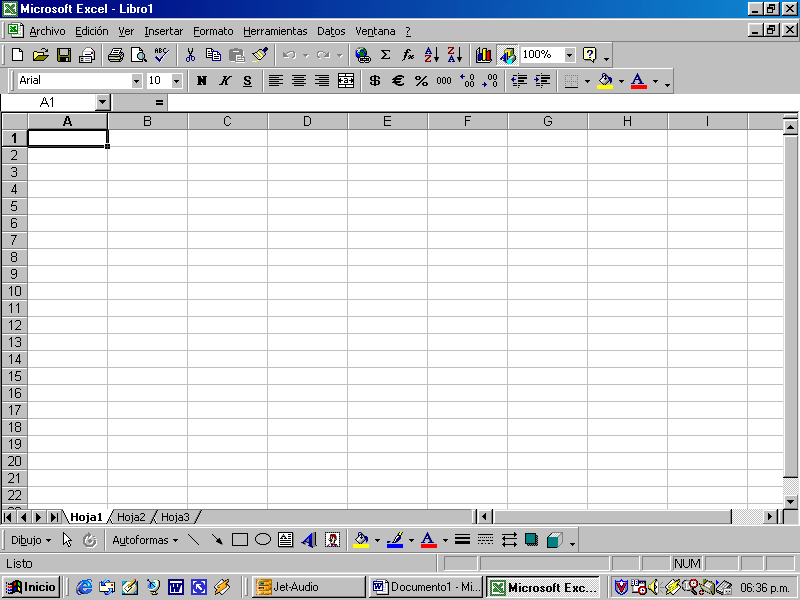
Task: Open the zoom level dropdown
Action: (x=568, y=54)
